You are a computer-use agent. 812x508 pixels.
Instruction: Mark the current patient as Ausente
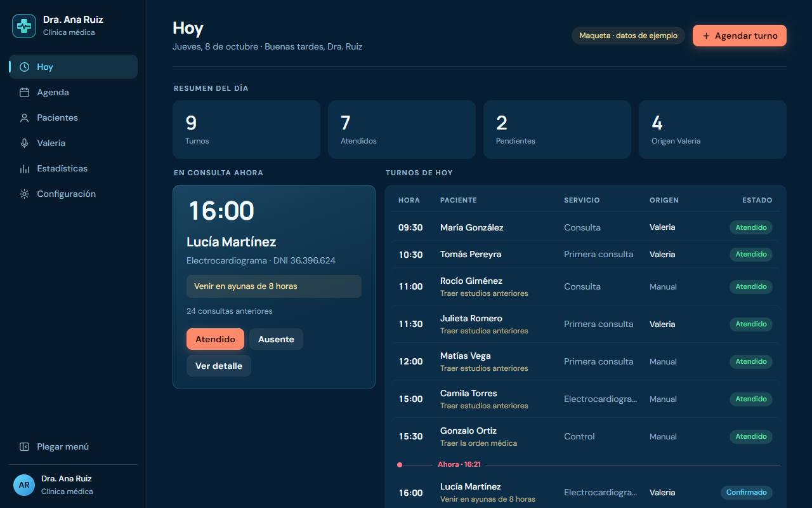pos(276,339)
